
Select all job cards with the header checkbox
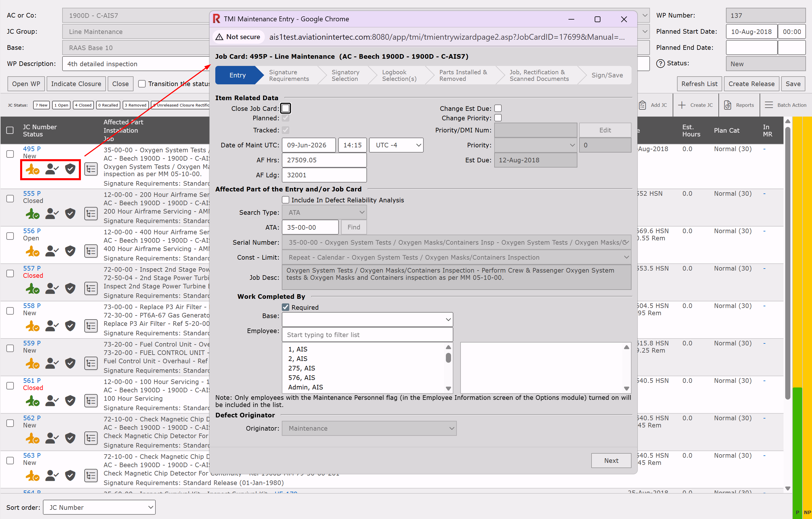[10, 130]
